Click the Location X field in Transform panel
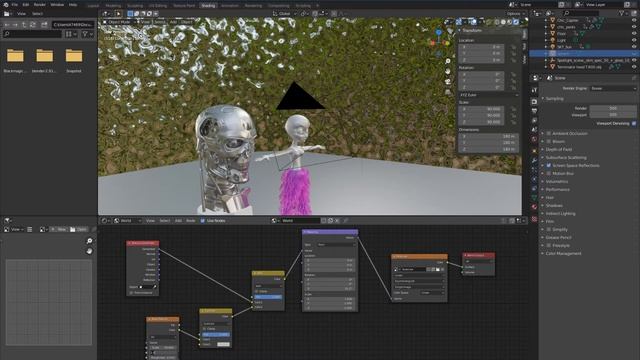 pyautogui.click(x=481, y=47)
